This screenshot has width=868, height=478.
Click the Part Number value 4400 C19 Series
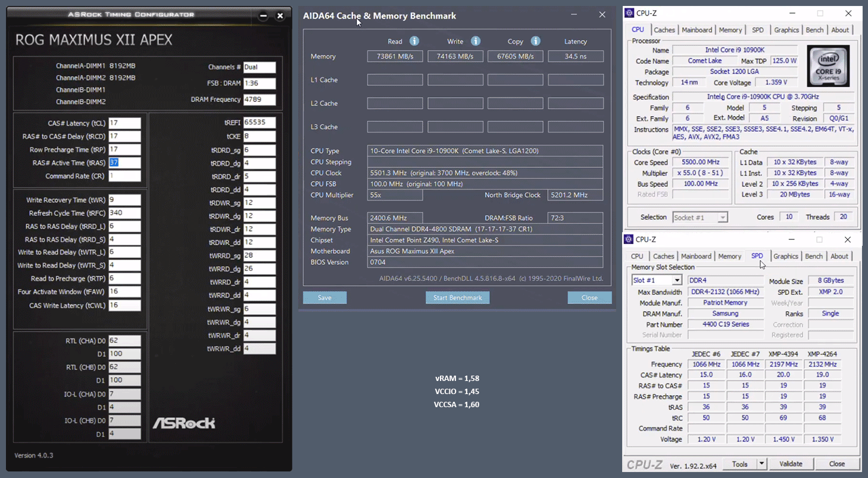click(725, 324)
